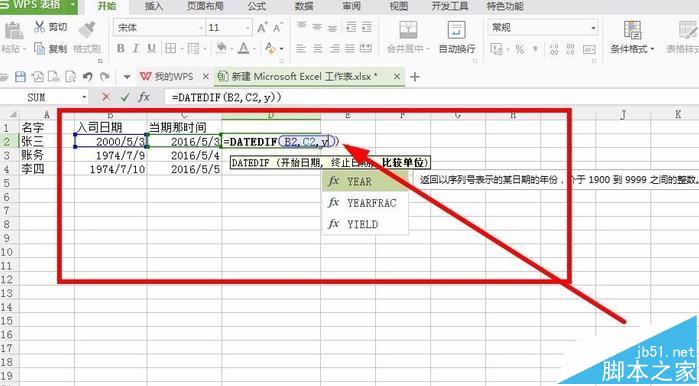This screenshot has height=386, width=699.
Task: Click the font color A icon
Action: coord(243,48)
